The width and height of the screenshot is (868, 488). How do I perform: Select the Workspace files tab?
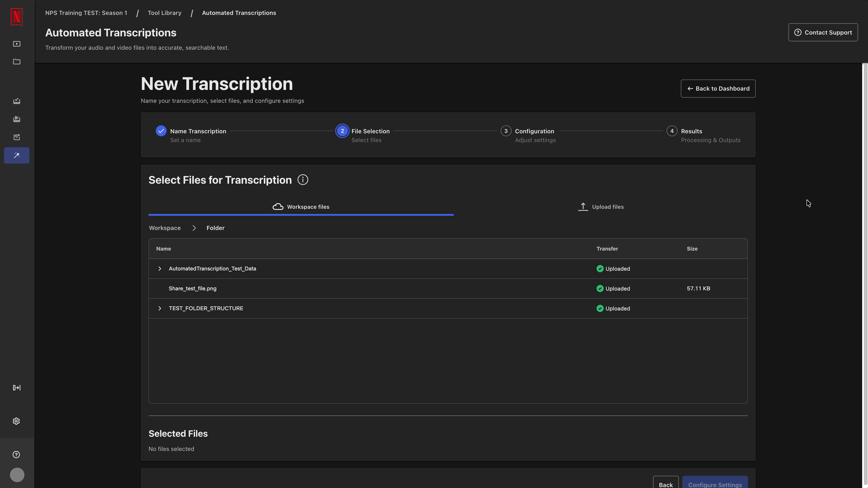click(301, 207)
